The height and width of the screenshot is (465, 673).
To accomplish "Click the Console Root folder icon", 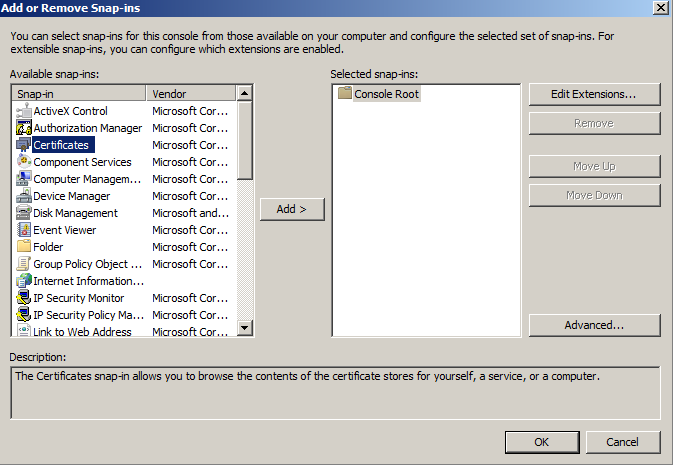I will pos(345,94).
